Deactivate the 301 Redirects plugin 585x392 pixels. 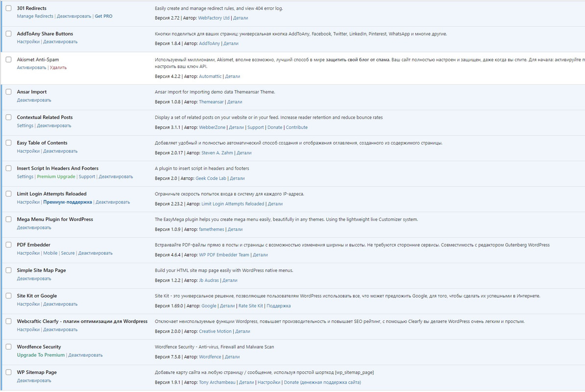pos(74,16)
